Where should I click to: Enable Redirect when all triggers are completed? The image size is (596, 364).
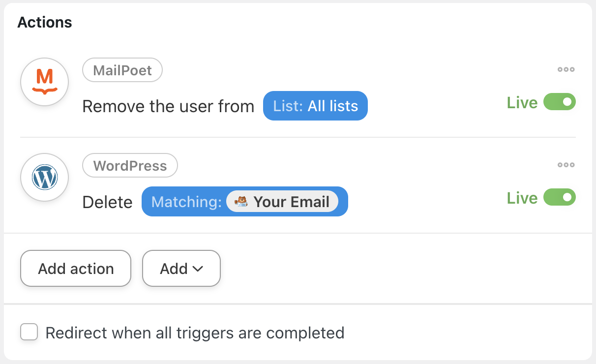point(29,332)
